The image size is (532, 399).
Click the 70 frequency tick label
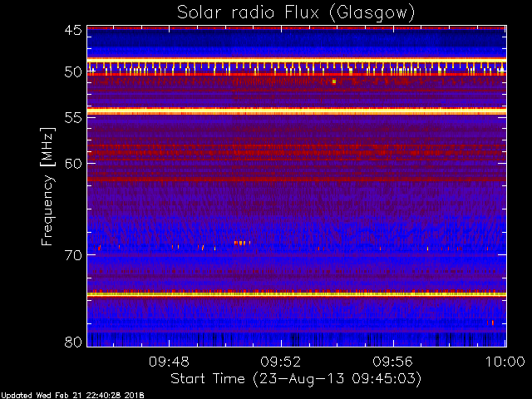pyautogui.click(x=73, y=255)
